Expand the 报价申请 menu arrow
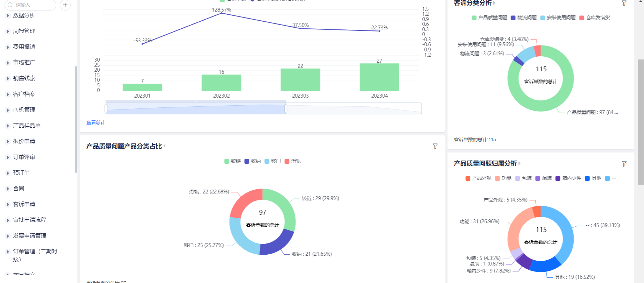644x283 pixels. [8, 142]
